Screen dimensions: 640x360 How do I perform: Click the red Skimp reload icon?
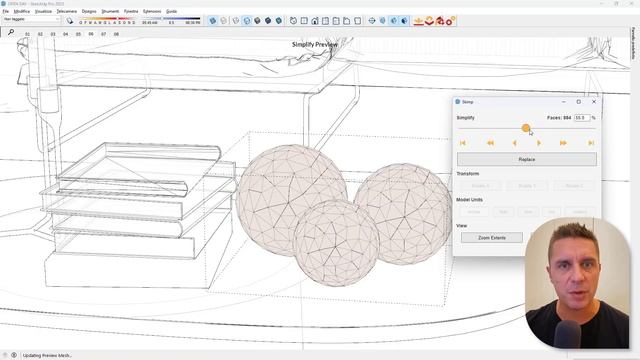(440, 21)
